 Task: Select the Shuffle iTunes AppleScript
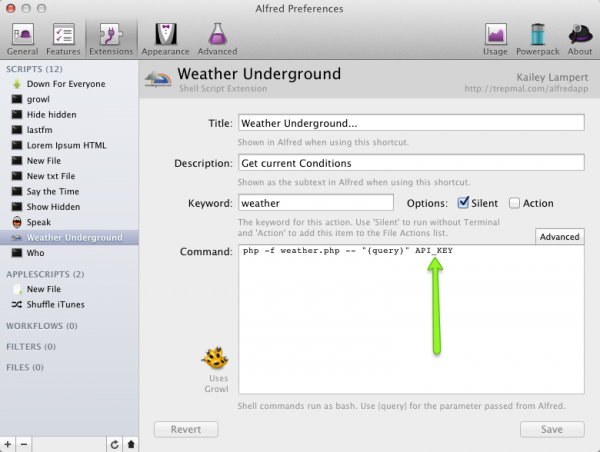pos(69,304)
